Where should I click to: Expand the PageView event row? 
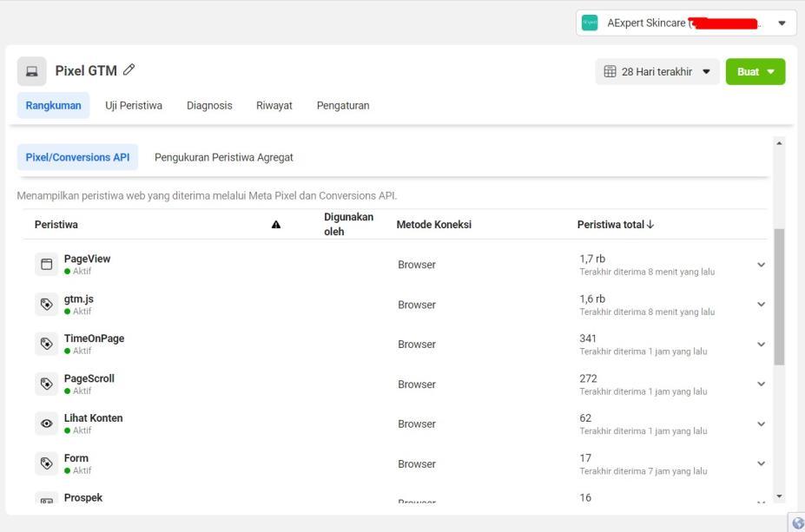click(x=762, y=265)
